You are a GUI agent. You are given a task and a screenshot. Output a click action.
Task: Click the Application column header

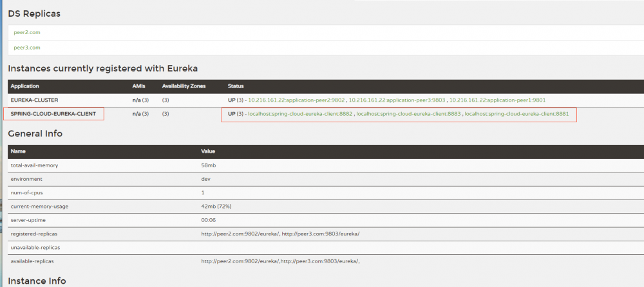pyautogui.click(x=24, y=87)
